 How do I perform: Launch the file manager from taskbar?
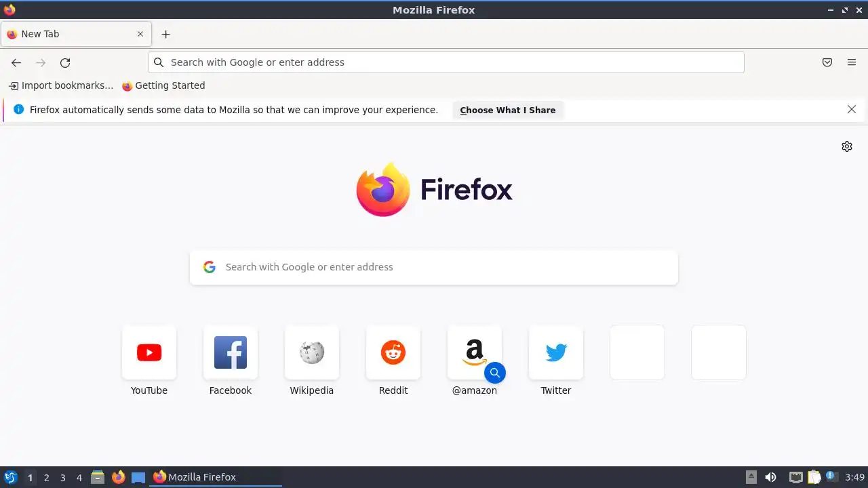pyautogui.click(x=98, y=477)
